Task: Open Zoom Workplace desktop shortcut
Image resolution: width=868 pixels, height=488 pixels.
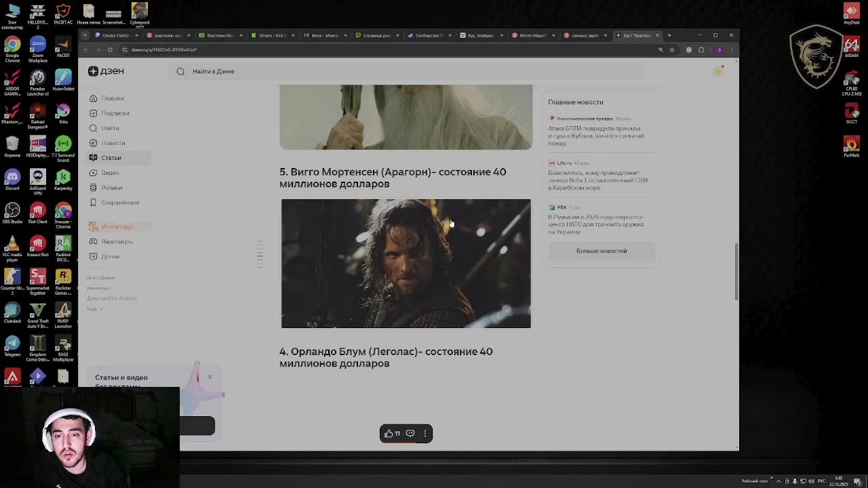Action: (x=37, y=50)
